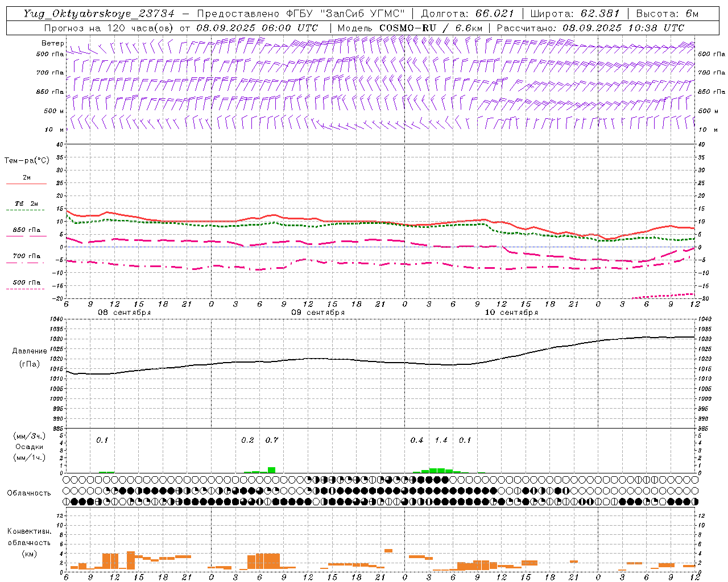
Task: Select the Тем-ра(°C) axis title
Action: tap(27, 161)
